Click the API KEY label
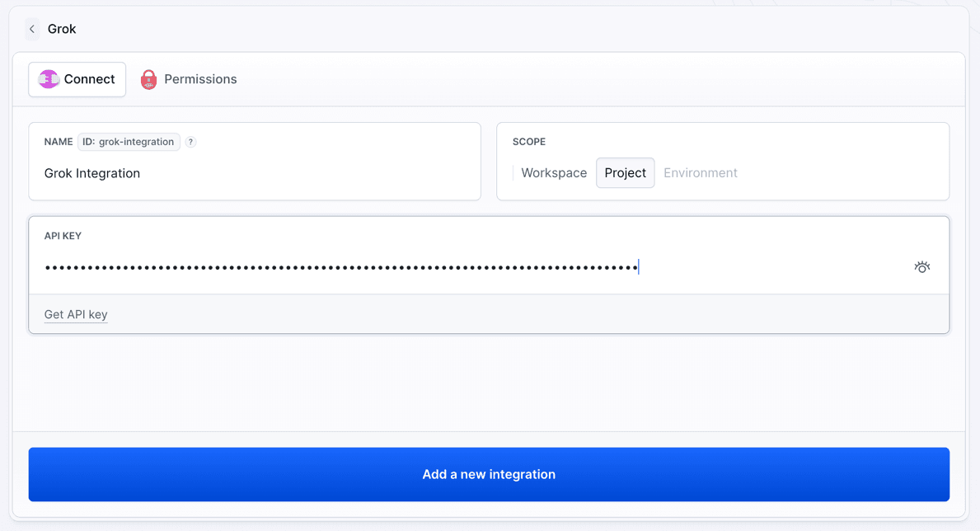 (x=63, y=236)
